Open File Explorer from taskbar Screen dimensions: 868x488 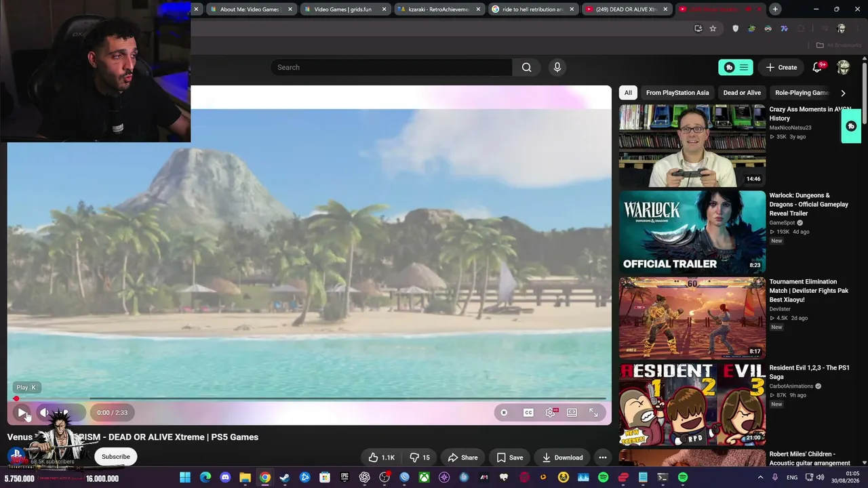point(245,478)
